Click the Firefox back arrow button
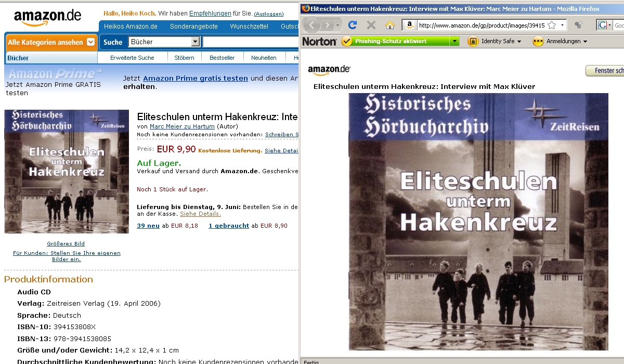 311,25
